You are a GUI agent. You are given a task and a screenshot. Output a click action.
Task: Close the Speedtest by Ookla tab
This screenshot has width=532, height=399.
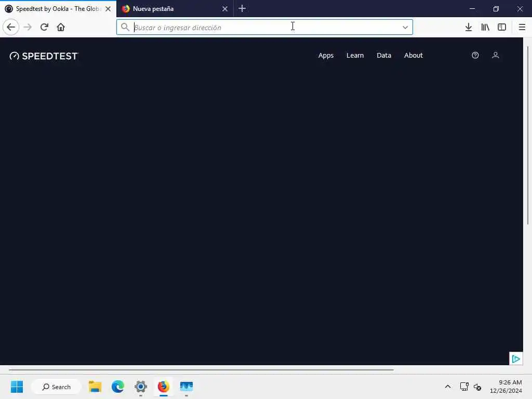(108, 9)
